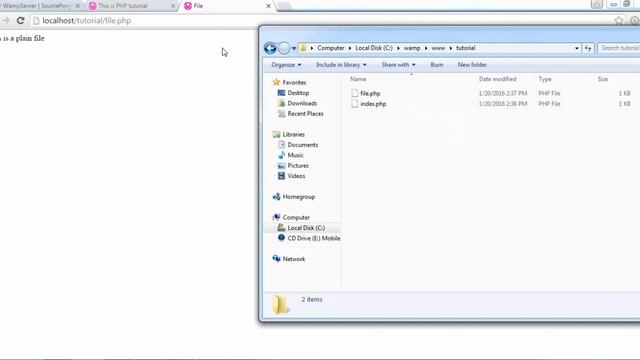Image resolution: width=640 pixels, height=360 pixels.
Task: Click the Documents library icon
Action: pyautogui.click(x=281, y=145)
